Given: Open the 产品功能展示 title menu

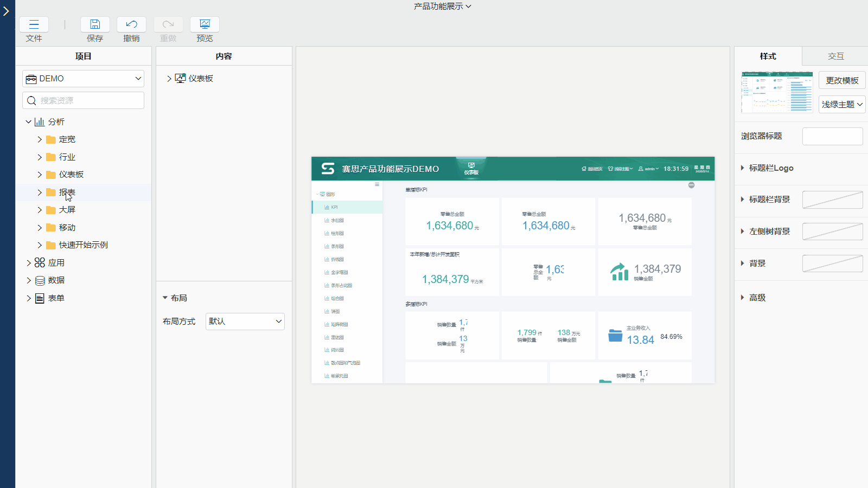Looking at the screenshot, I should 442,7.
